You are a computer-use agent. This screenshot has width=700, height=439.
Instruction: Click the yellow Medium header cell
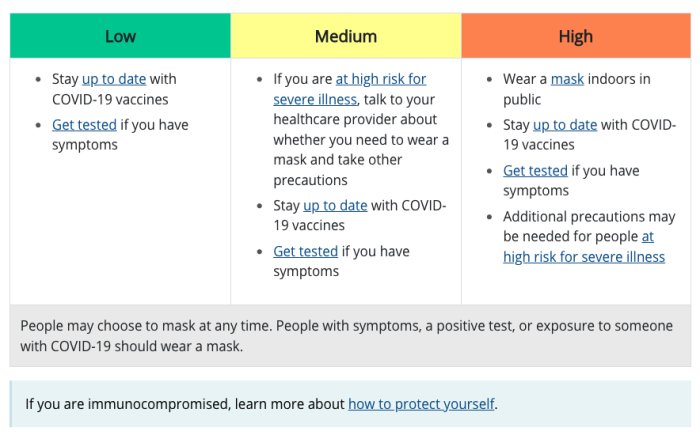[x=346, y=37]
